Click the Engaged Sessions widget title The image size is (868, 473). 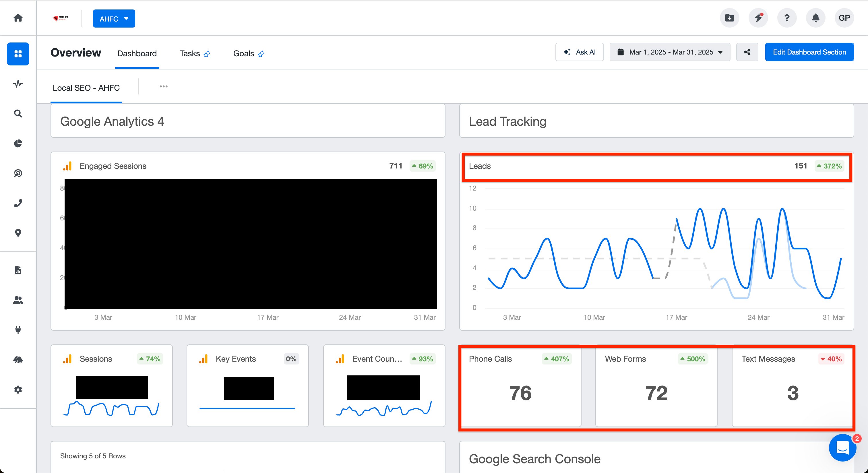[113, 166]
